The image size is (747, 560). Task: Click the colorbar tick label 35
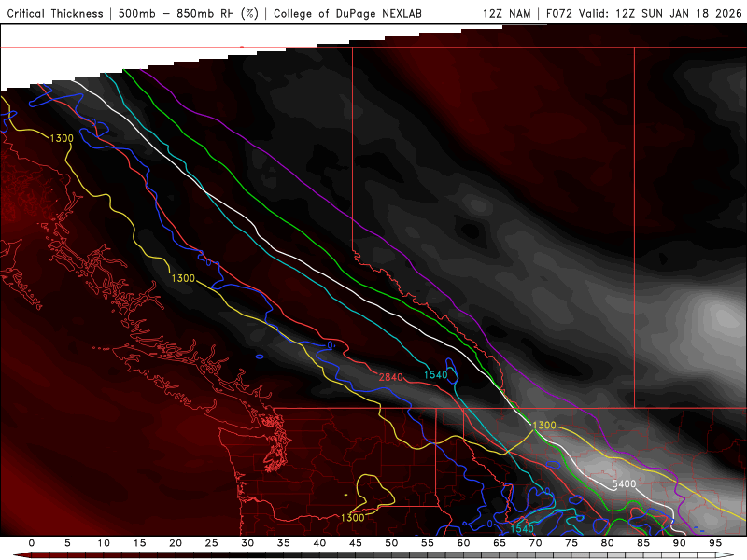tap(284, 543)
